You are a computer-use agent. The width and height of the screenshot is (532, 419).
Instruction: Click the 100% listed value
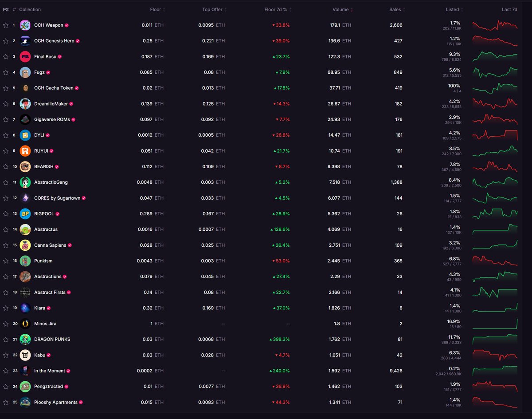454,86
